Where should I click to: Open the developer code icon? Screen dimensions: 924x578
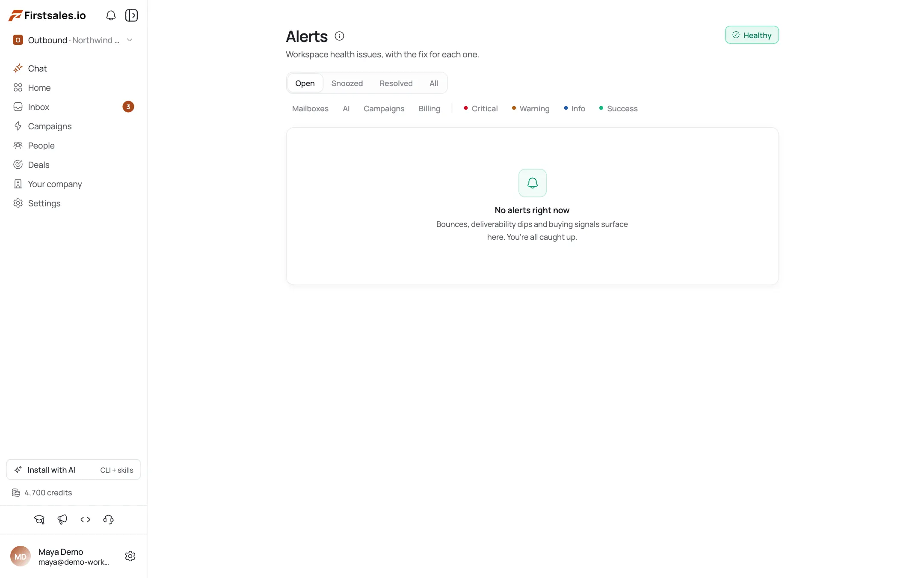(x=86, y=519)
